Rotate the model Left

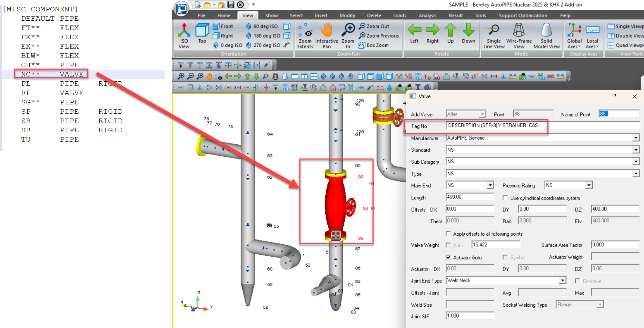pyautogui.click(x=414, y=33)
